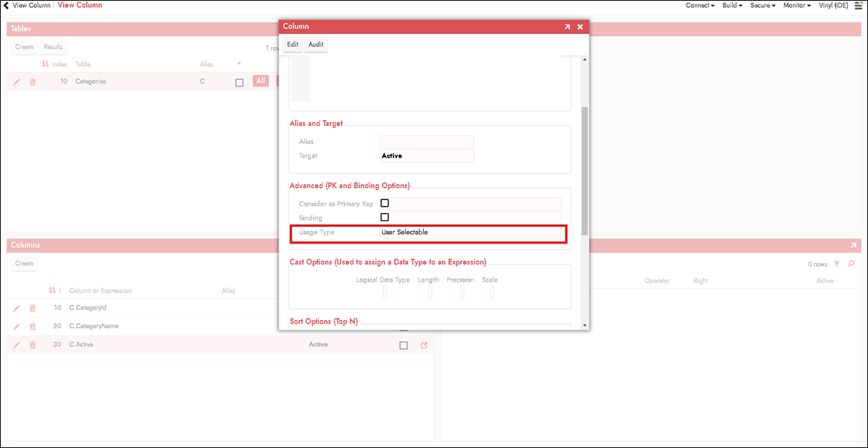This screenshot has height=448, width=868.
Task: Expand the Build dropdown menu
Action: click(732, 5)
